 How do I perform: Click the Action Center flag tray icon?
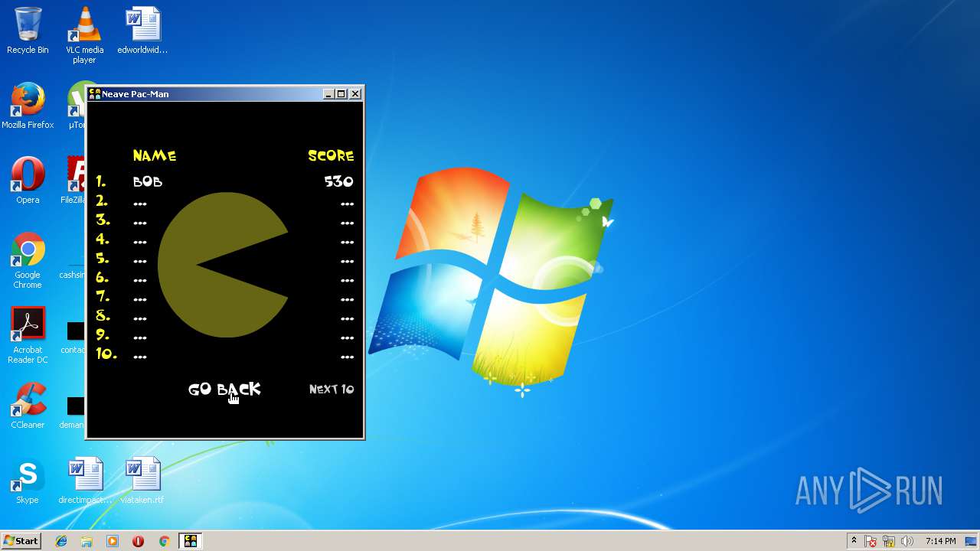pos(871,541)
